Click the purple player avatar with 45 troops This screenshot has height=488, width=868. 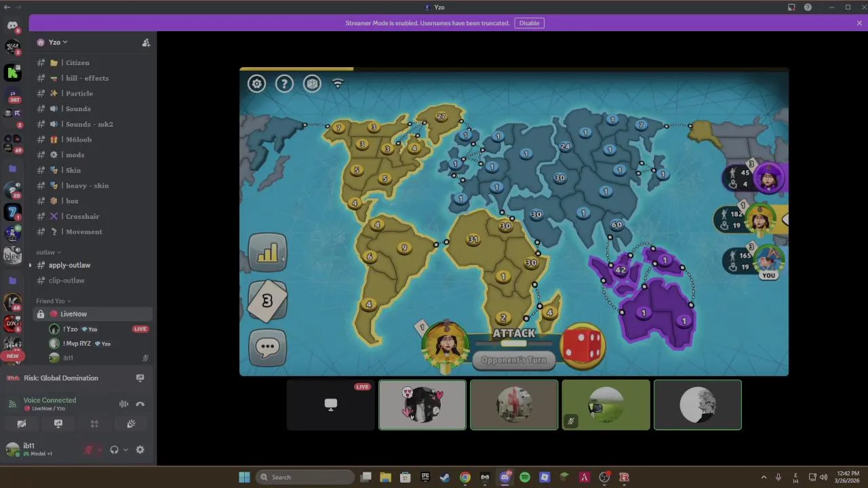(x=769, y=178)
